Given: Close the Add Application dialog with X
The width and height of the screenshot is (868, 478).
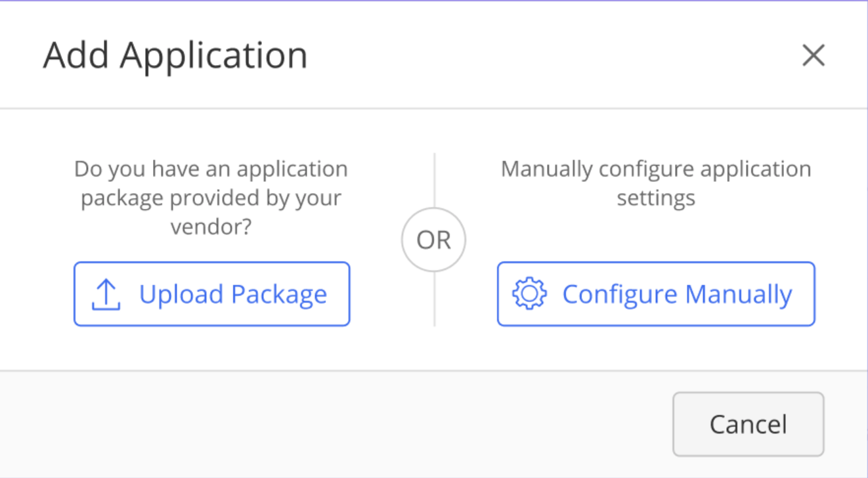Looking at the screenshot, I should (x=813, y=56).
